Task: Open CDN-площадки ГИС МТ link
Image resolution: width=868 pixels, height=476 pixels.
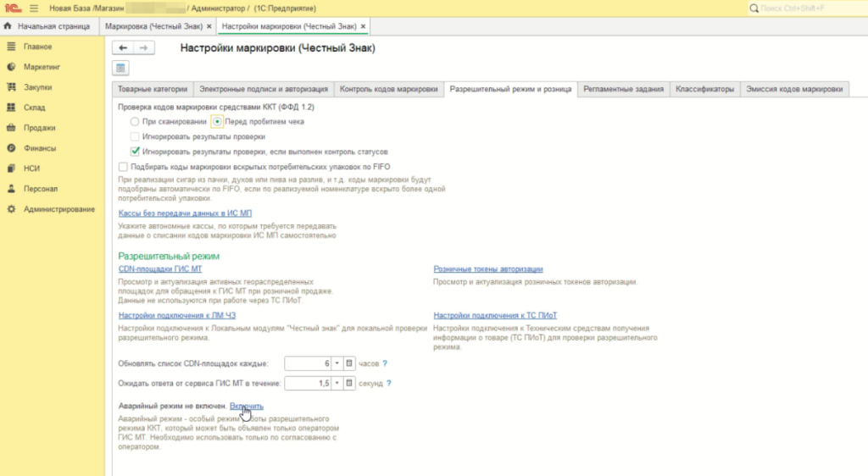Action: 160,268
